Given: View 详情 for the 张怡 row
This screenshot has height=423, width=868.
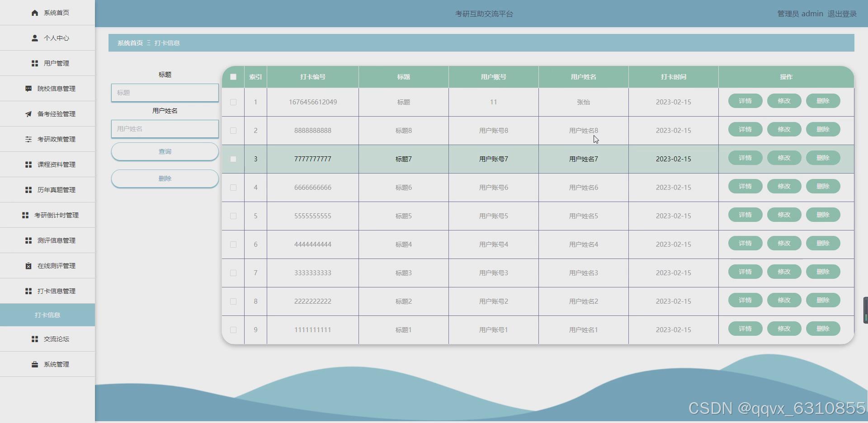Looking at the screenshot, I should pyautogui.click(x=745, y=101).
